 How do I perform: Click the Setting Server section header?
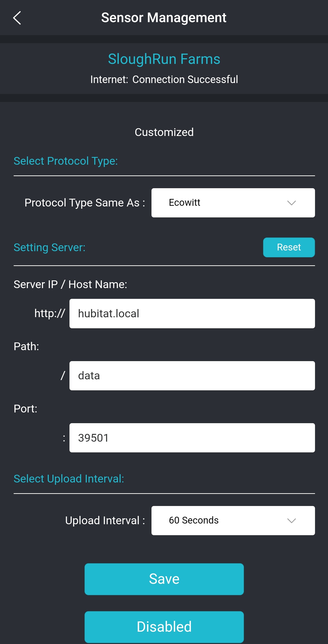[49, 248]
